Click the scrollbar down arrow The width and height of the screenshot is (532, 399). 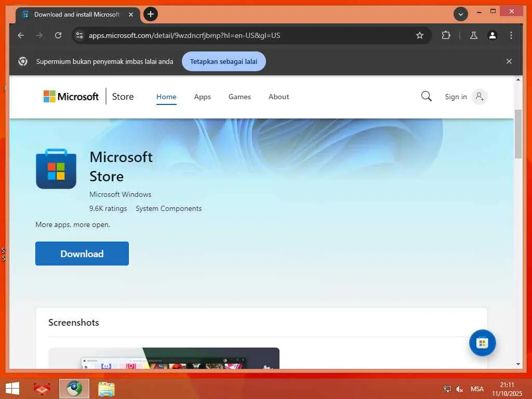[x=518, y=364]
